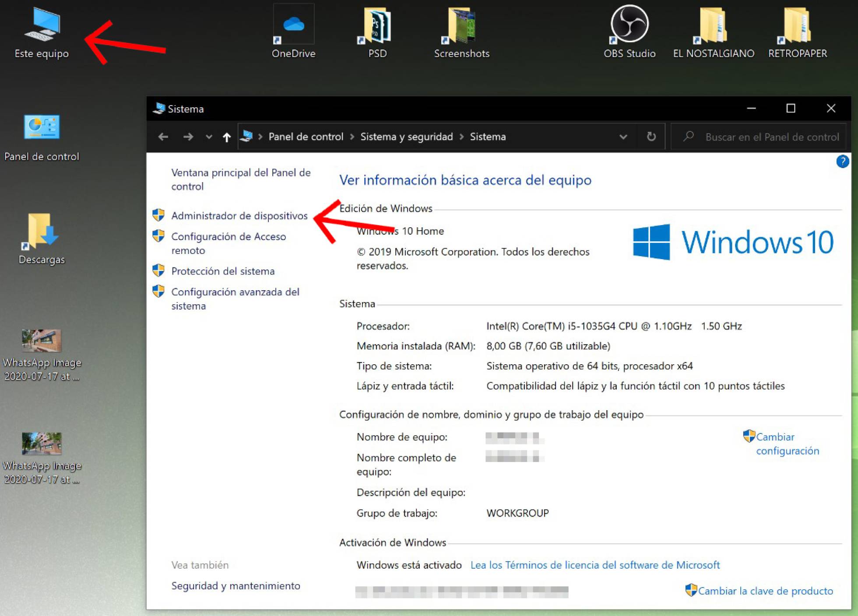This screenshot has height=616, width=858.
Task: Navigate to Sistema y seguridad breadcrumb
Action: tap(406, 137)
